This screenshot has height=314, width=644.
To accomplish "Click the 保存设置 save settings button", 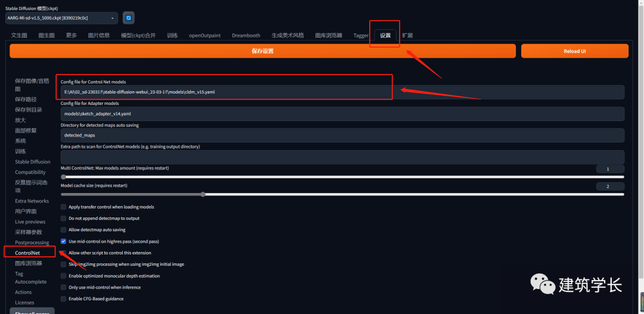I will click(262, 51).
